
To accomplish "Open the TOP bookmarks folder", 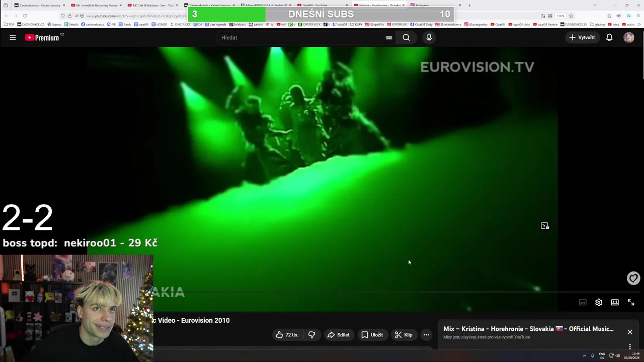I will [x=9, y=24].
